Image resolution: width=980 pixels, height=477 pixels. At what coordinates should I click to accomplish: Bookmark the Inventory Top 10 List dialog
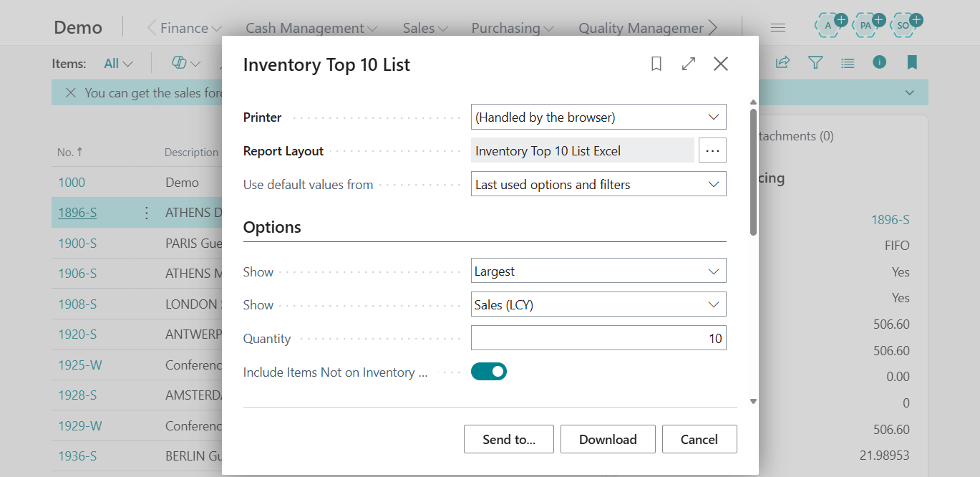(x=656, y=64)
